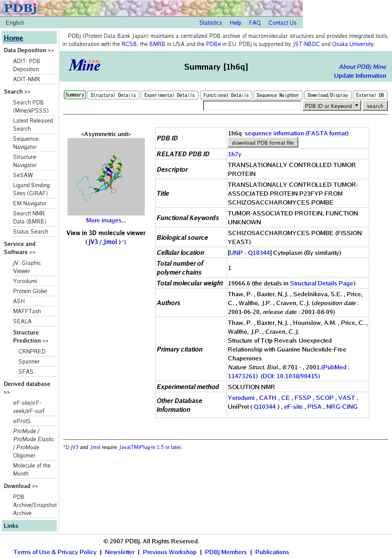Viewport: 392px width, 558px height.
Task: Launch the jV3 molecule viewer
Action: coord(93,242)
